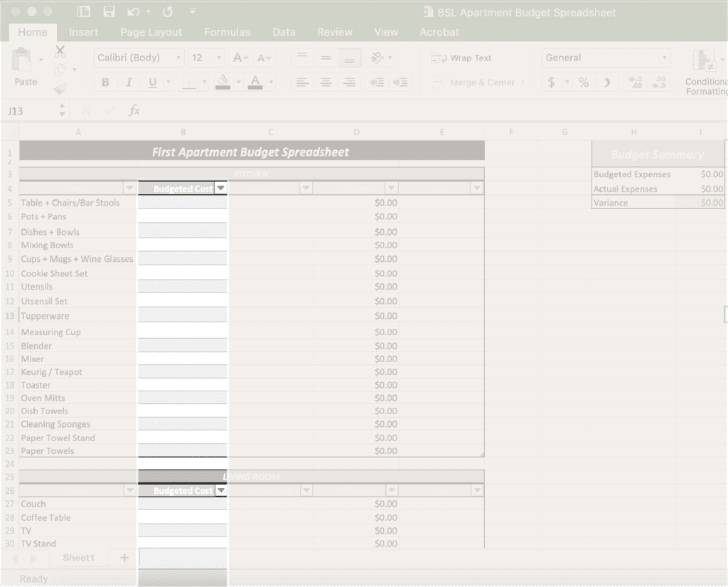Switch to the Formulas ribbon tab
This screenshot has width=728, height=587.
(x=227, y=32)
